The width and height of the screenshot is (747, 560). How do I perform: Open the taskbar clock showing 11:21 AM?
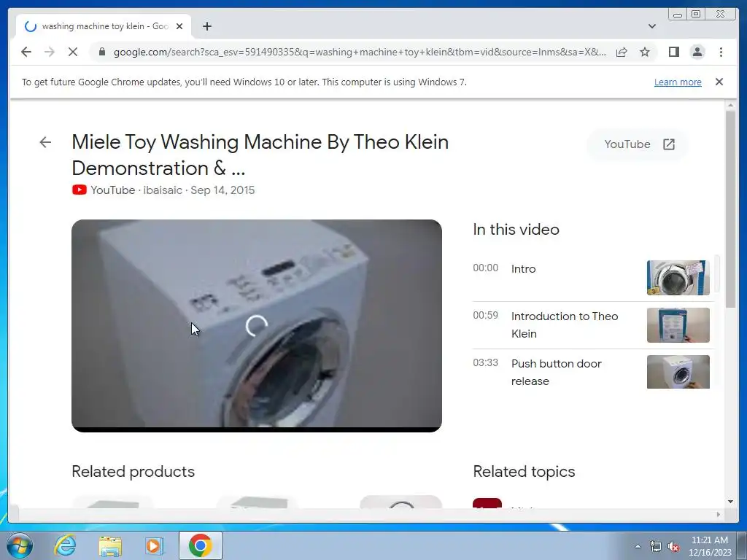click(710, 545)
